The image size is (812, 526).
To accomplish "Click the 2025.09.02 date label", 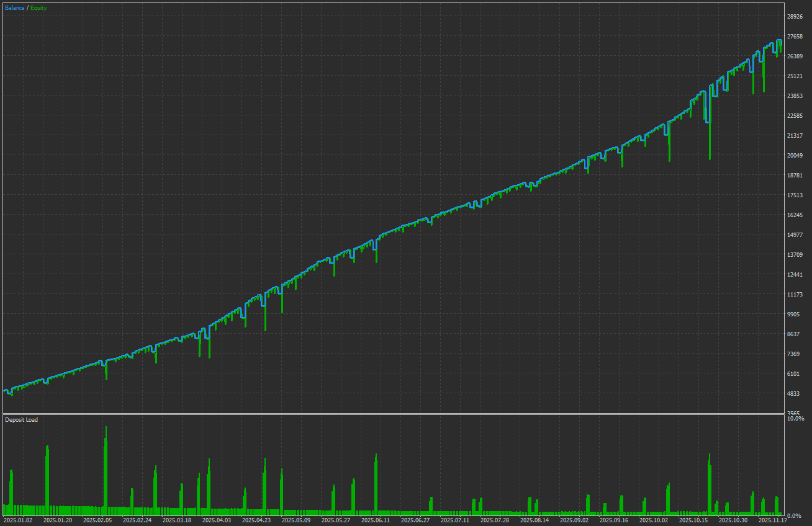I will point(574,521).
